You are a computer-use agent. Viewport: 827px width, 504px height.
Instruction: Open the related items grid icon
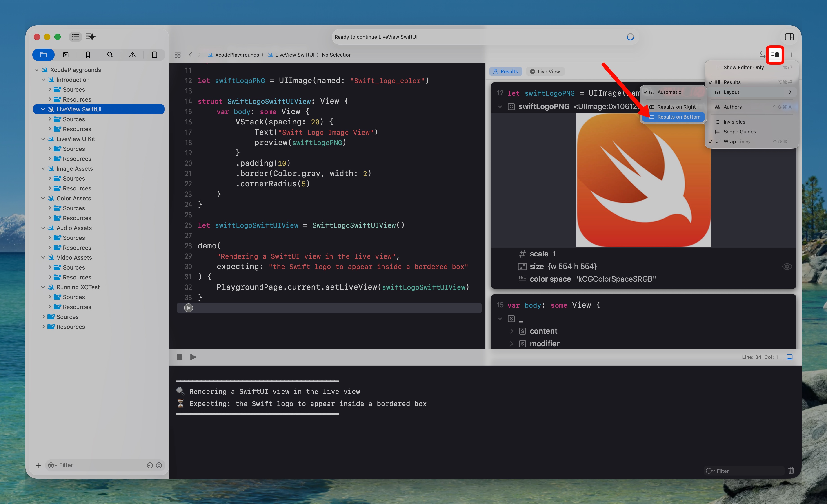pos(178,55)
